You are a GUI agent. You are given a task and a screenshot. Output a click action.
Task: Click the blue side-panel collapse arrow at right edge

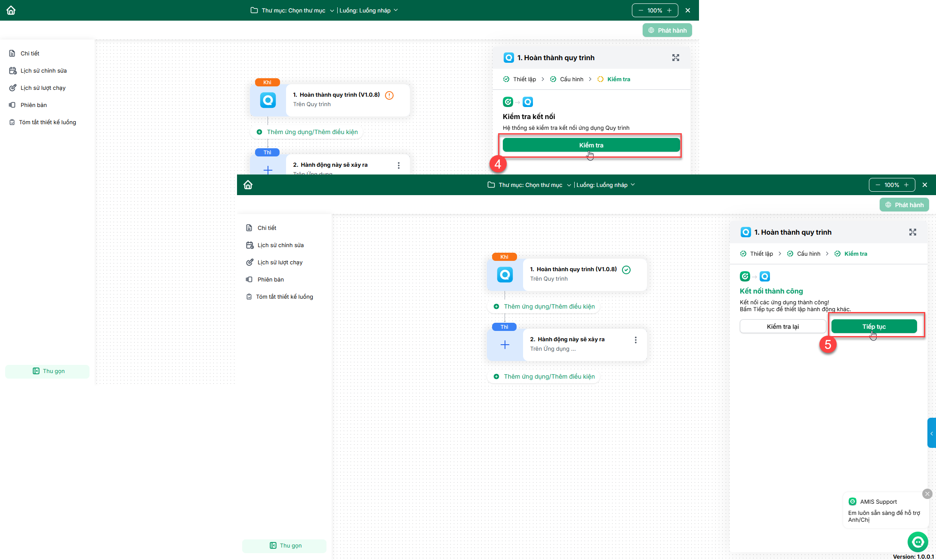click(x=931, y=433)
